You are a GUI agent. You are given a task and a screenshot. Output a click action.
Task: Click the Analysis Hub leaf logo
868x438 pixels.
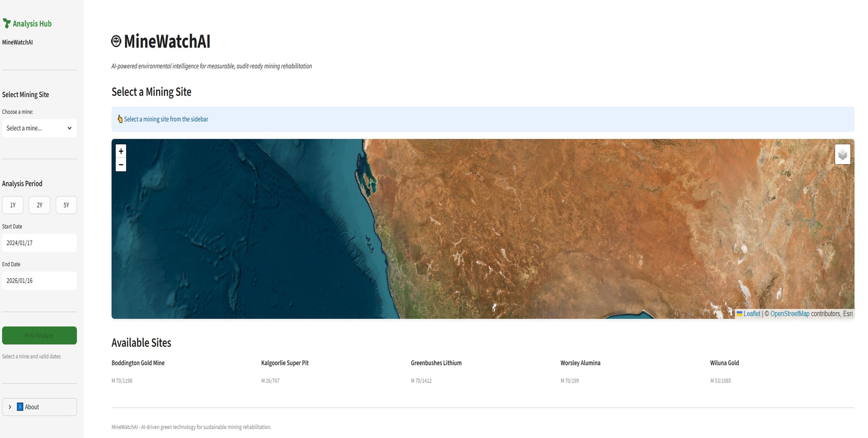6,23
